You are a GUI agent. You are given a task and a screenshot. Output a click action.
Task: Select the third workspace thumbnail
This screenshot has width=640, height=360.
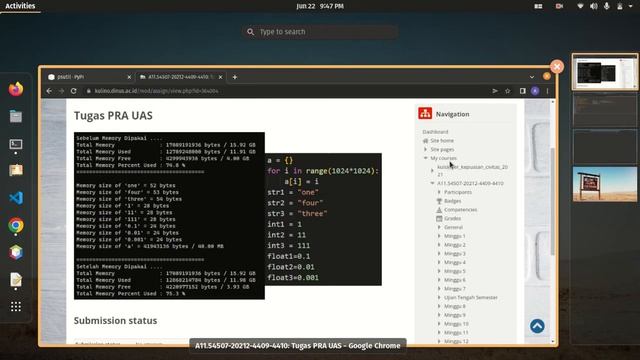[604, 146]
